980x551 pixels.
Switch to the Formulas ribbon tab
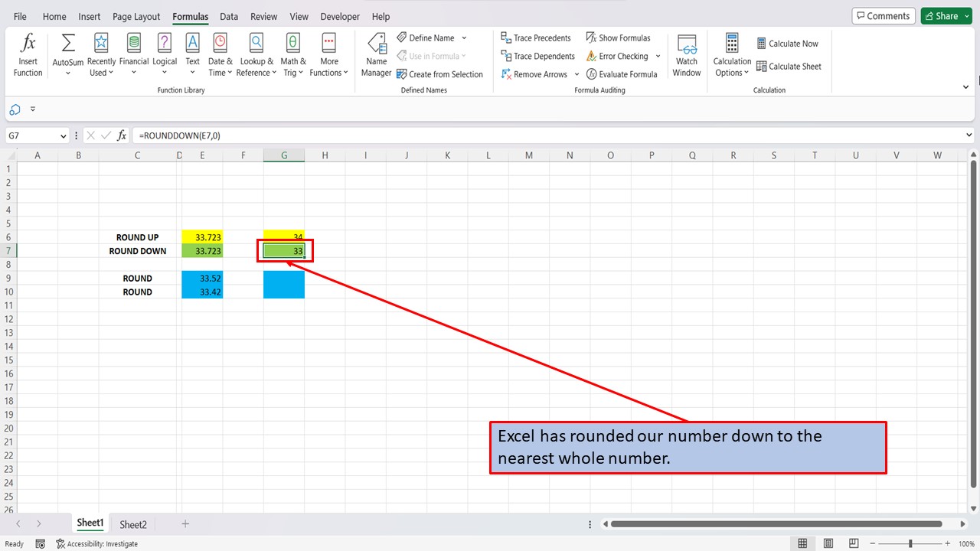click(190, 16)
